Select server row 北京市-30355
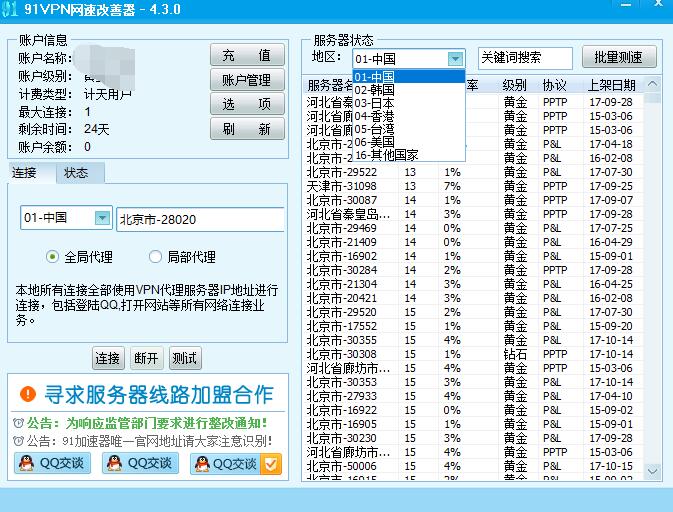The width and height of the screenshot is (673, 512). click(474, 340)
